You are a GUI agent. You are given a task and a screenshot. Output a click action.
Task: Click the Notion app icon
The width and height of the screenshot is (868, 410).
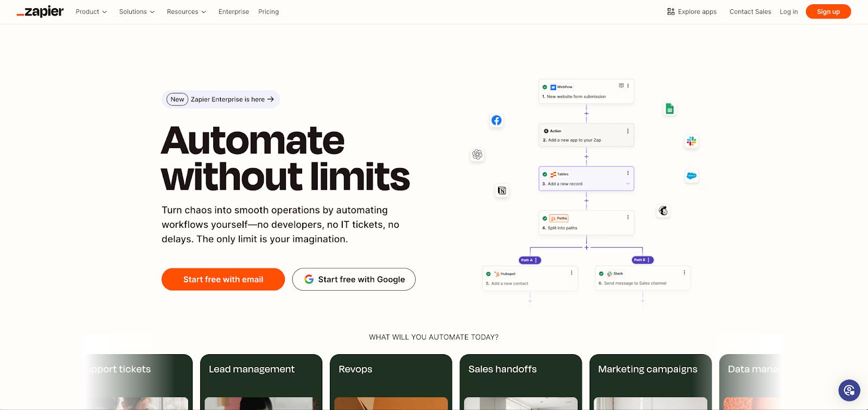(502, 190)
